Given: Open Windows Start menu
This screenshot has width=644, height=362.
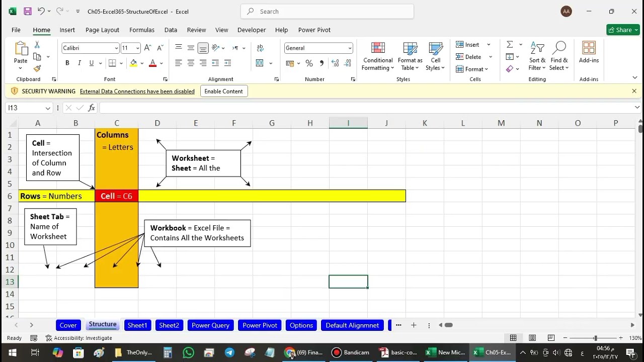Looking at the screenshot, I should (13, 352).
